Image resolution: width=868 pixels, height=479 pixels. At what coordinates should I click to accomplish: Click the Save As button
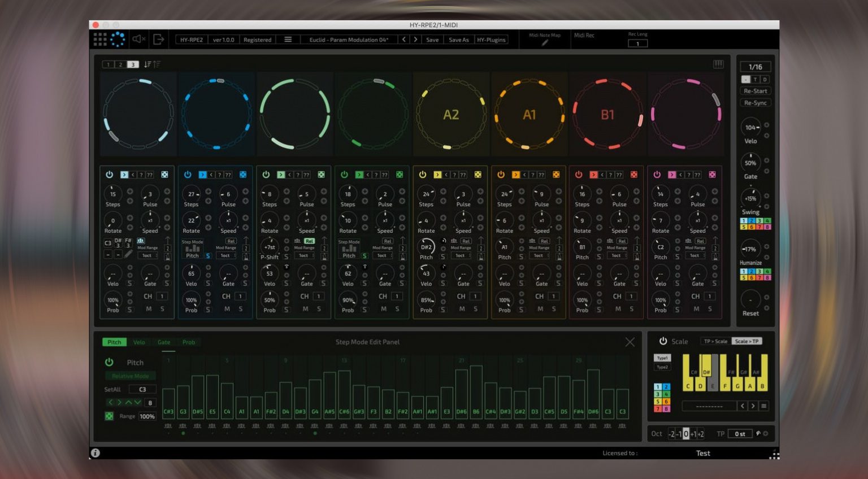coord(458,40)
